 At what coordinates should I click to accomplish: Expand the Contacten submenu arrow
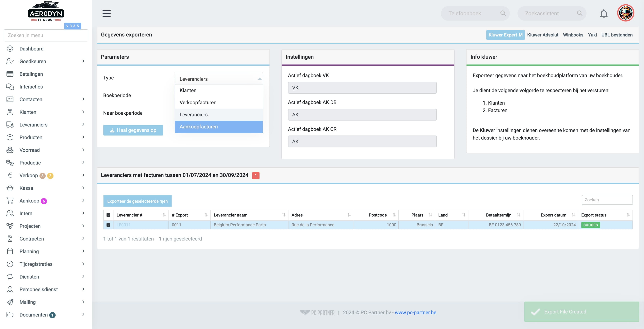(83, 99)
